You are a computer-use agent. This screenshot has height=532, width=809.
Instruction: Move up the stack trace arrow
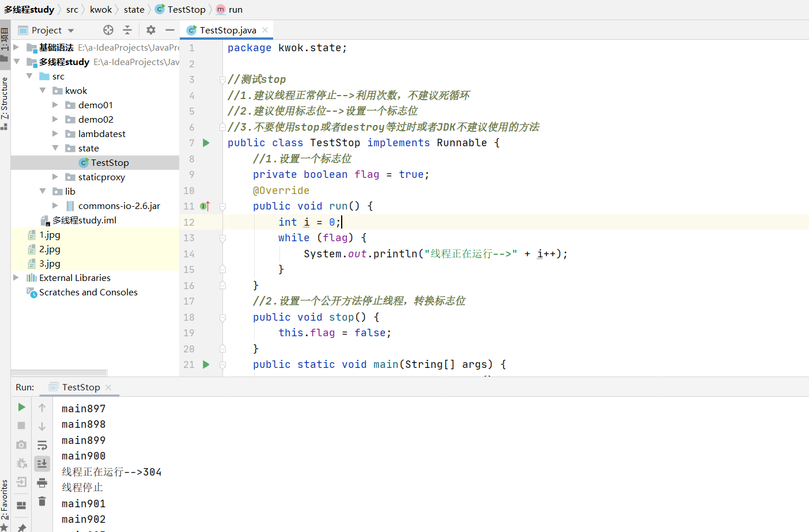pos(42,408)
